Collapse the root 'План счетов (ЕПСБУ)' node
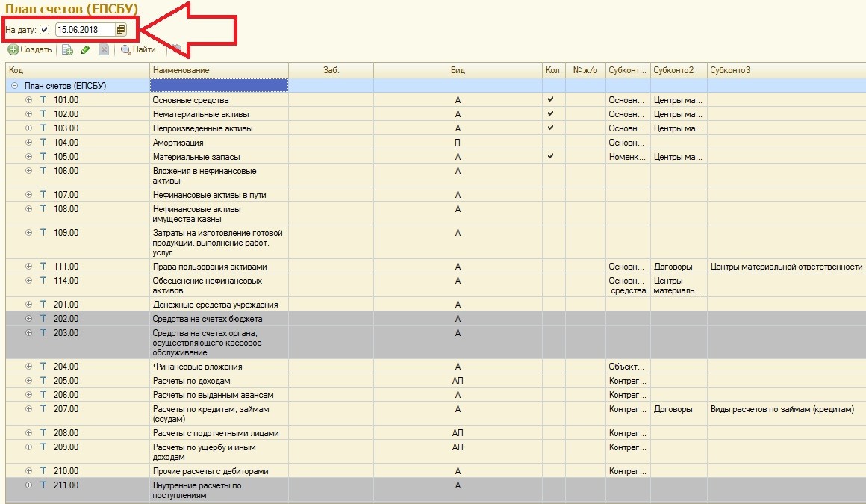Screen dimensions: 866x504 point(15,86)
